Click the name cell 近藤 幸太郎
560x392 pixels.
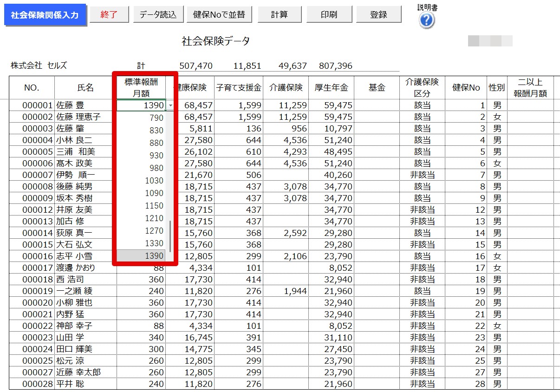(85, 372)
